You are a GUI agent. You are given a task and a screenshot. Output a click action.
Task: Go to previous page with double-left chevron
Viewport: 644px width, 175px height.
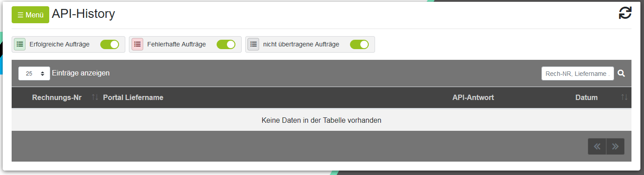click(597, 146)
